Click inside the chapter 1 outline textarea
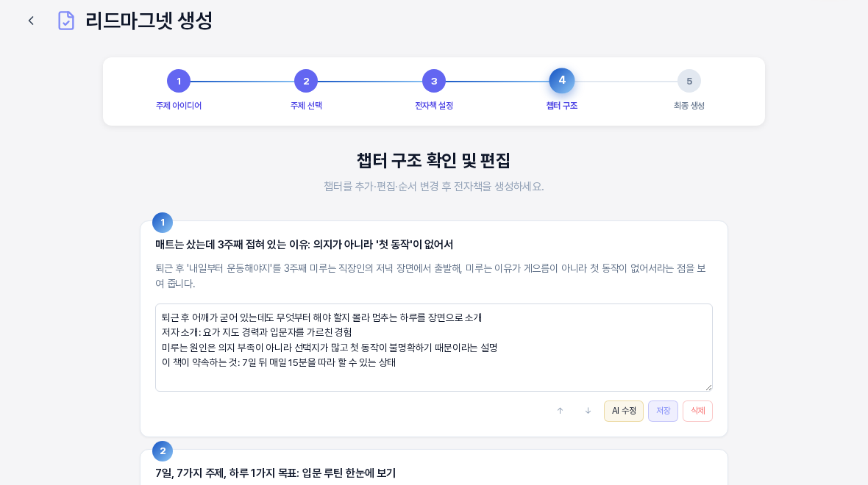Viewport: 868px width, 485px height. pyautogui.click(x=433, y=348)
